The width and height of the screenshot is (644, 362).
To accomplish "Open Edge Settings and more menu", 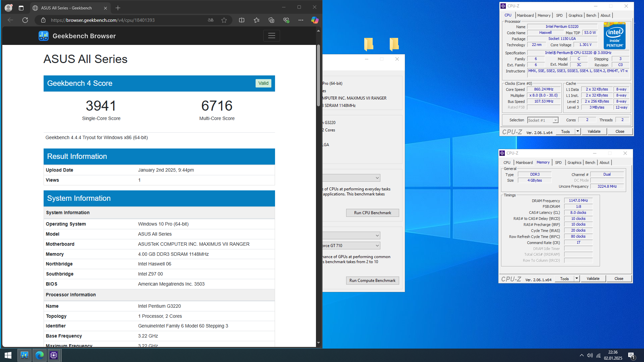I will 301,20.
